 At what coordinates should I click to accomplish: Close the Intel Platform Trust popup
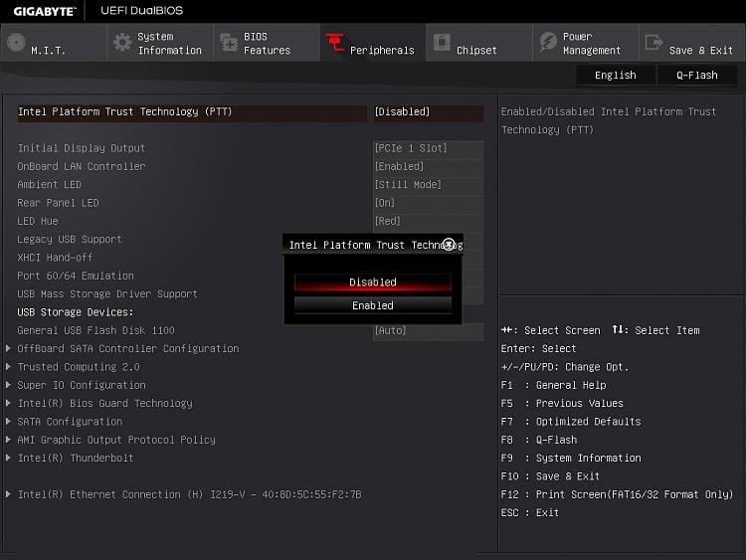pos(449,244)
